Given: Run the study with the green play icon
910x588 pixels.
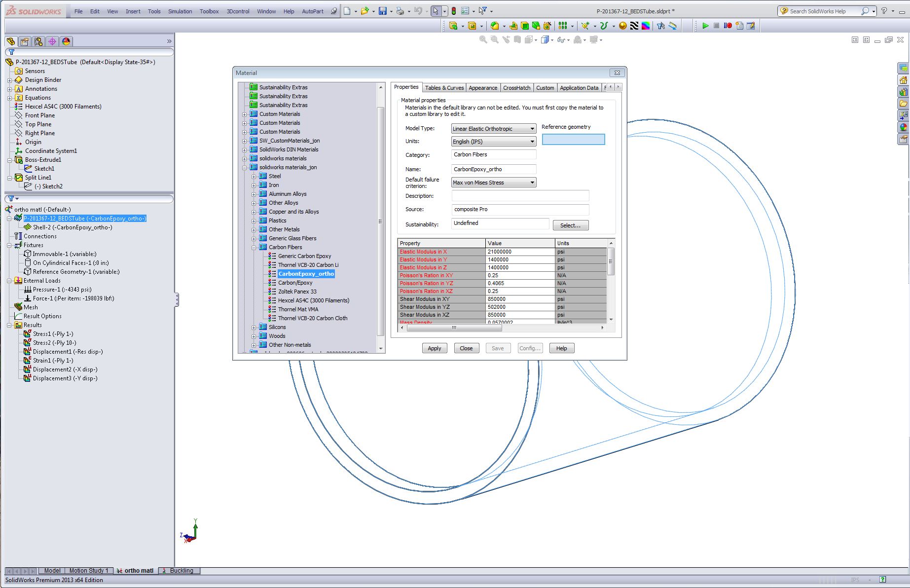Looking at the screenshot, I should (705, 26).
